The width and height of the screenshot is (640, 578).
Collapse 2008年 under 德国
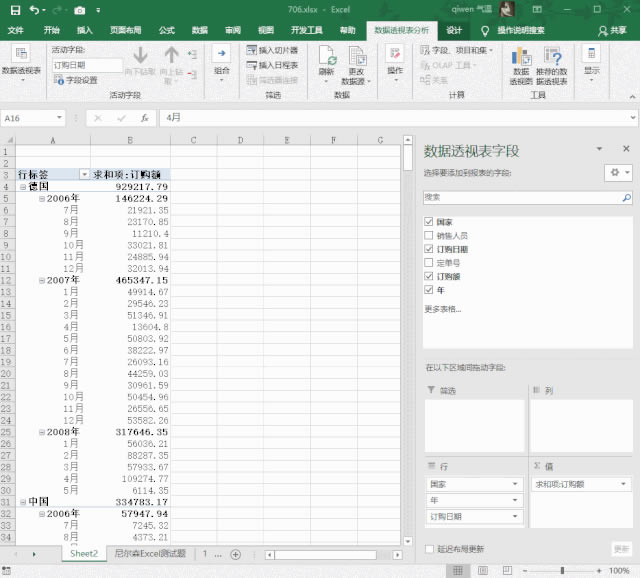(x=42, y=432)
